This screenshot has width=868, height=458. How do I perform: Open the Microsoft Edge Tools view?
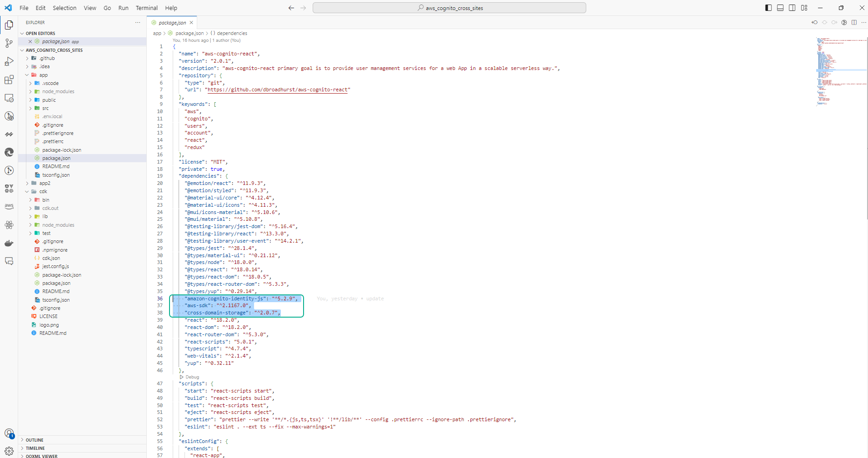tap(9, 152)
